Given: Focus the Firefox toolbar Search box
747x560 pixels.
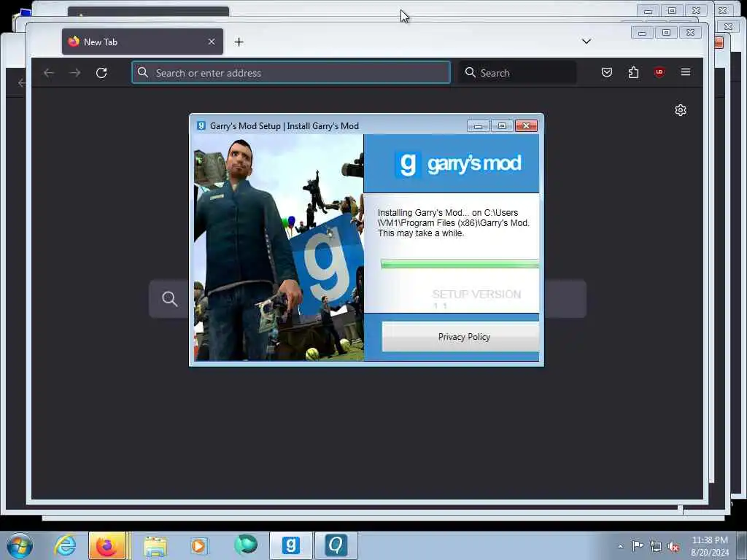Looking at the screenshot, I should coord(517,72).
